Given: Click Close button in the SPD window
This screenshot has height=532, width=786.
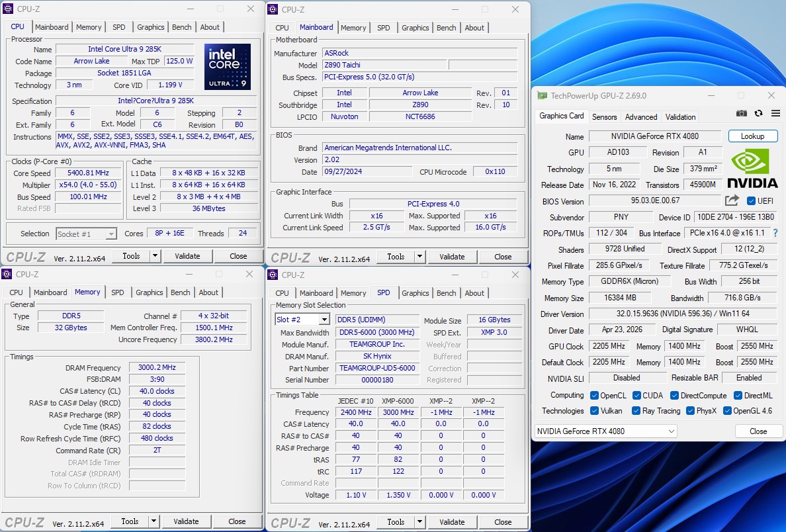Looking at the screenshot, I should pyautogui.click(x=503, y=521).
